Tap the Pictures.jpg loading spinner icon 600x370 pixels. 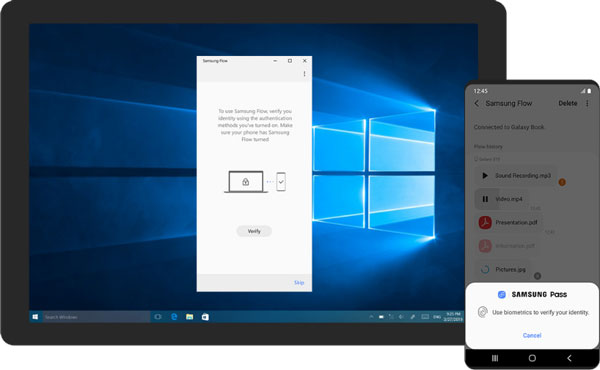point(485,269)
